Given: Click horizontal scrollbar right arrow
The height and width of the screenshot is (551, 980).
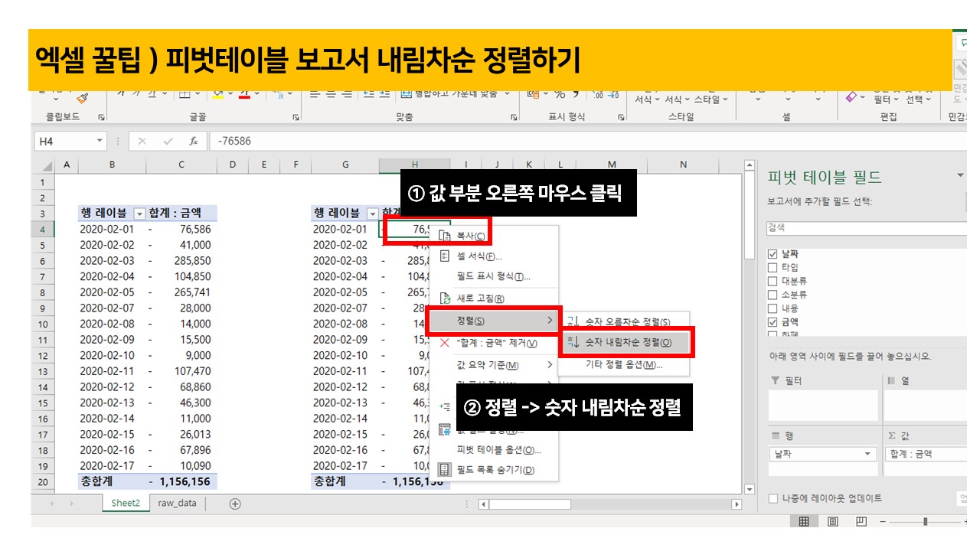Looking at the screenshot, I should pos(737,504).
